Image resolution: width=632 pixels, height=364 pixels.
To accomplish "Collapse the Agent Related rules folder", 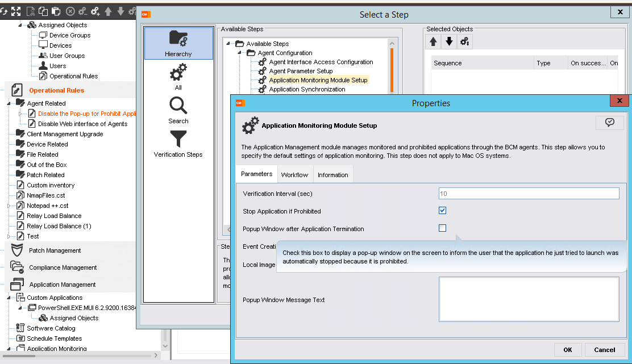I will 9,103.
